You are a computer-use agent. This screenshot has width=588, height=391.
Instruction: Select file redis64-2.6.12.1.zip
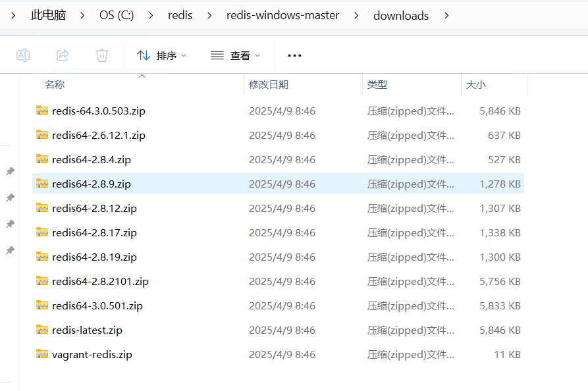[278, 136]
